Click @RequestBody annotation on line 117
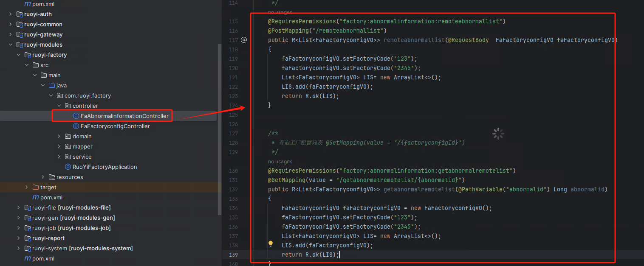This screenshot has width=644, height=266. point(468,40)
